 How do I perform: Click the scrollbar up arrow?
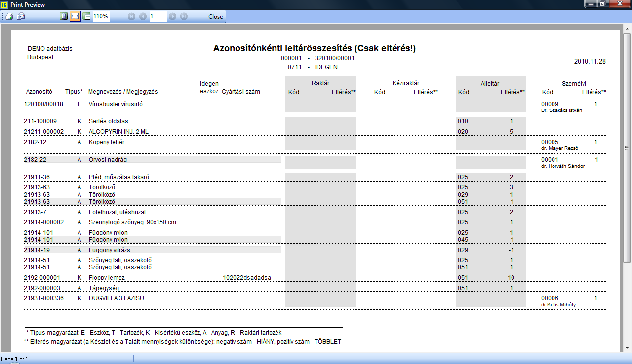click(x=627, y=30)
